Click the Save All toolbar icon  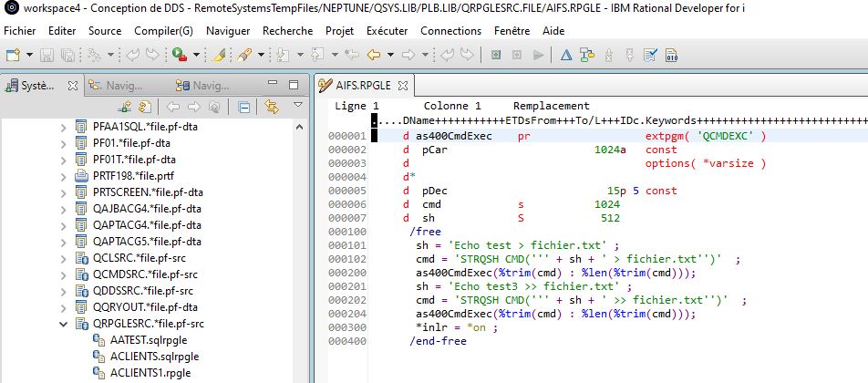tap(67, 55)
